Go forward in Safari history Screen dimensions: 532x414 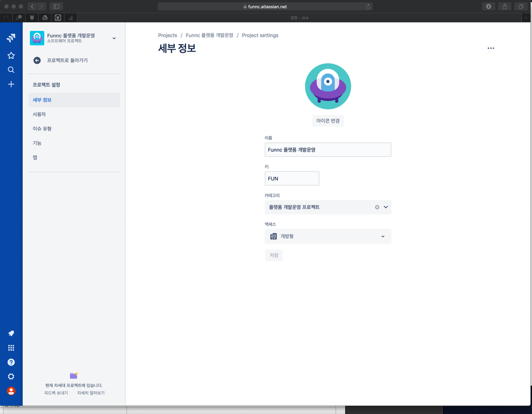coord(42,6)
